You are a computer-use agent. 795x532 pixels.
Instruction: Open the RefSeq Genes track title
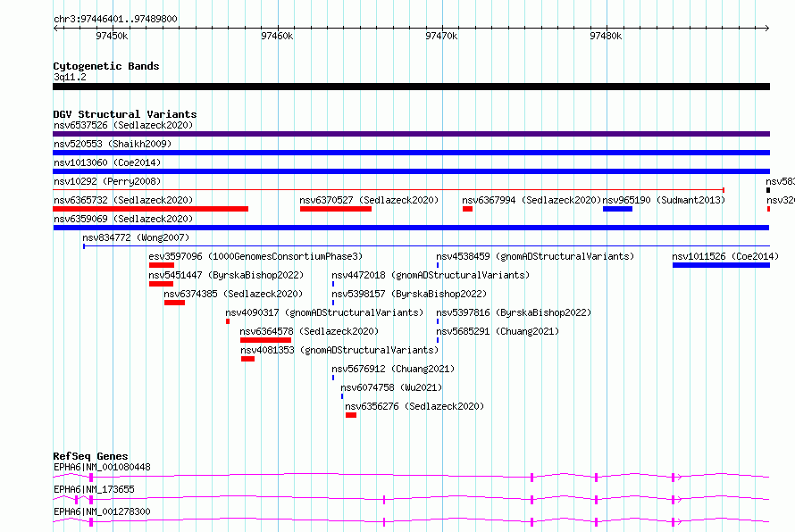[91, 456]
